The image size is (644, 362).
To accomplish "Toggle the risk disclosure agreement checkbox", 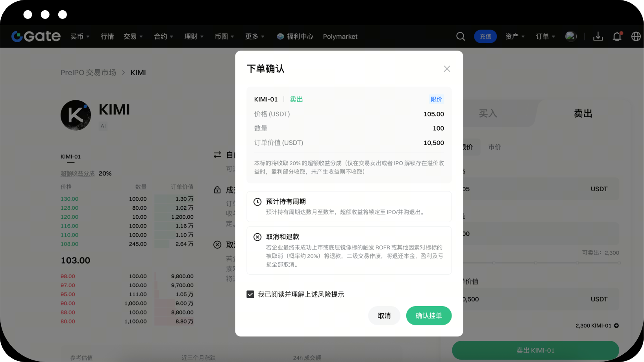I will 250,294.
